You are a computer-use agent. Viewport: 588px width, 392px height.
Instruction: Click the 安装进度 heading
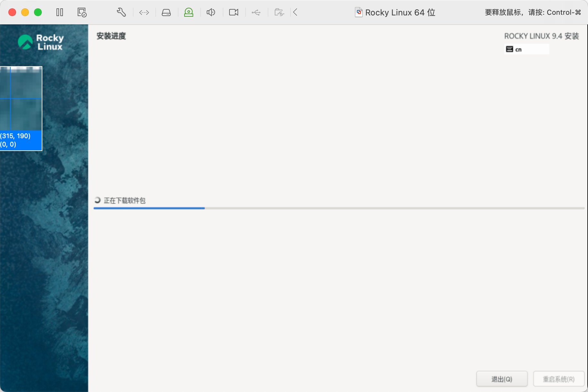click(111, 36)
